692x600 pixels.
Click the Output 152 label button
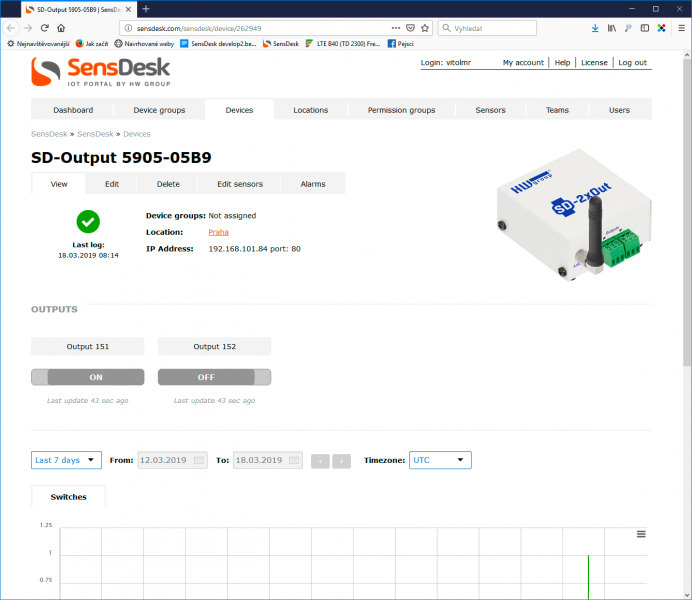[214, 346]
